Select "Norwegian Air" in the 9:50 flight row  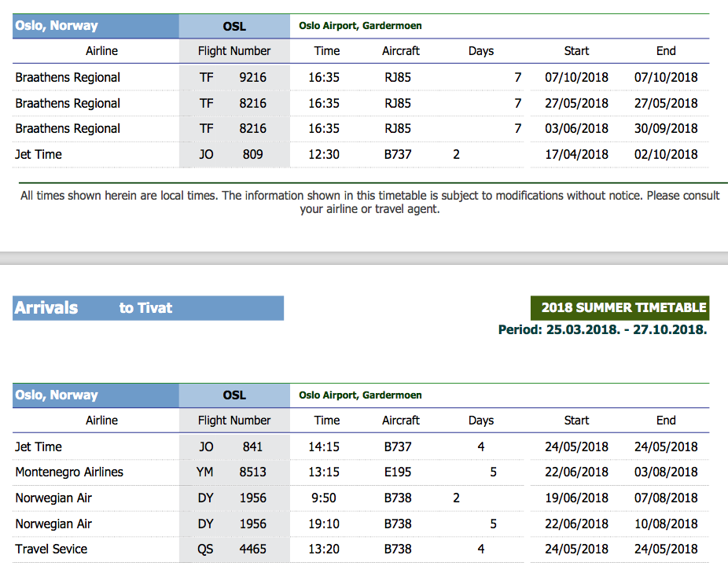pos(53,498)
